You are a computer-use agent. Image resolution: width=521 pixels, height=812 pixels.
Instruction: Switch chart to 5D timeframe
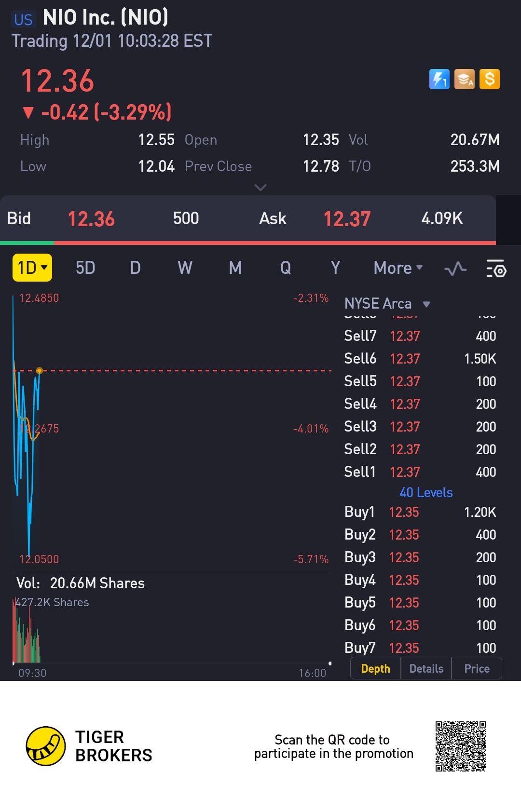[x=85, y=268]
